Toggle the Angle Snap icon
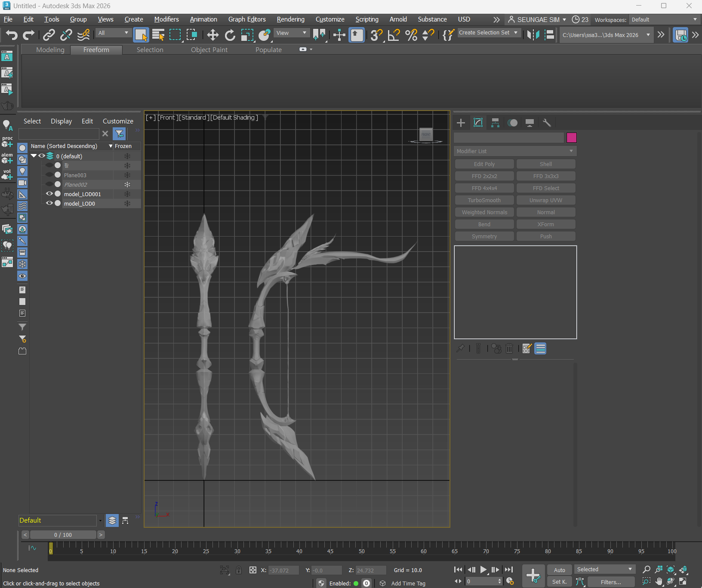 pos(394,35)
